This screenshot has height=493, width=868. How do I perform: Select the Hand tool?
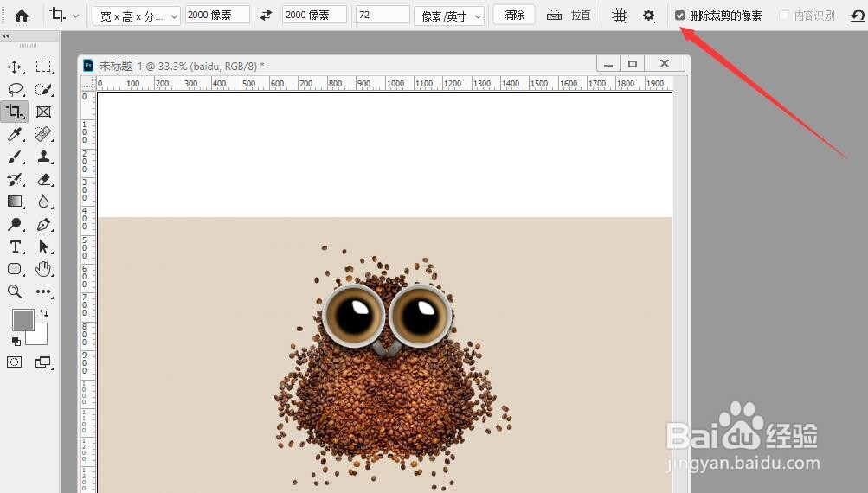click(43, 269)
